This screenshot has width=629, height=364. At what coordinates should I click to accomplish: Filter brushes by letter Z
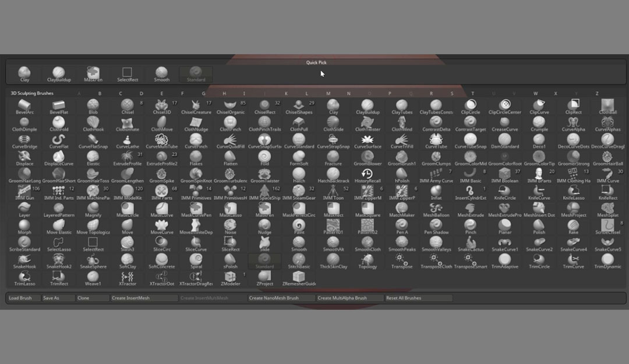(597, 94)
